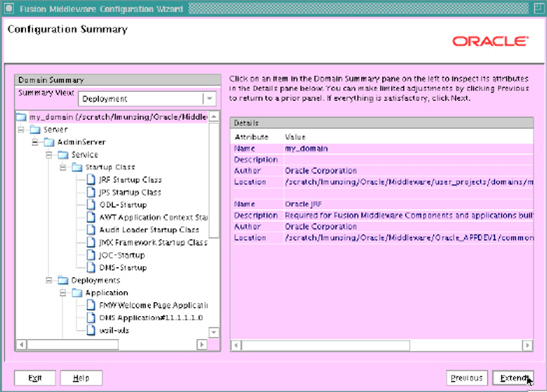Select the wsil-wls tree row

coord(114,330)
